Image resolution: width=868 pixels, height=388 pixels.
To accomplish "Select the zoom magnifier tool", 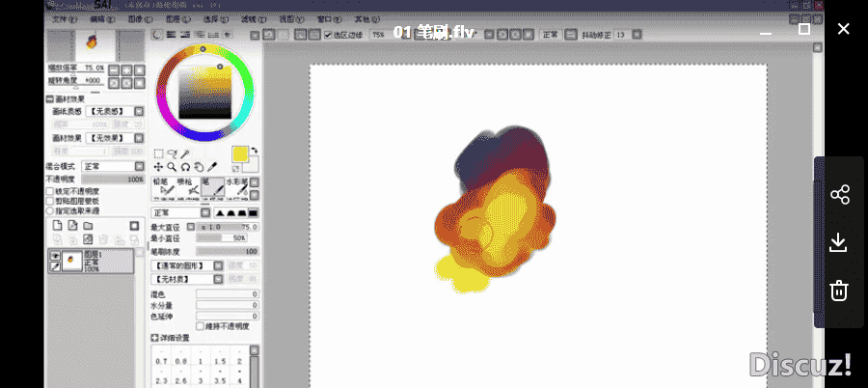I will [x=173, y=167].
